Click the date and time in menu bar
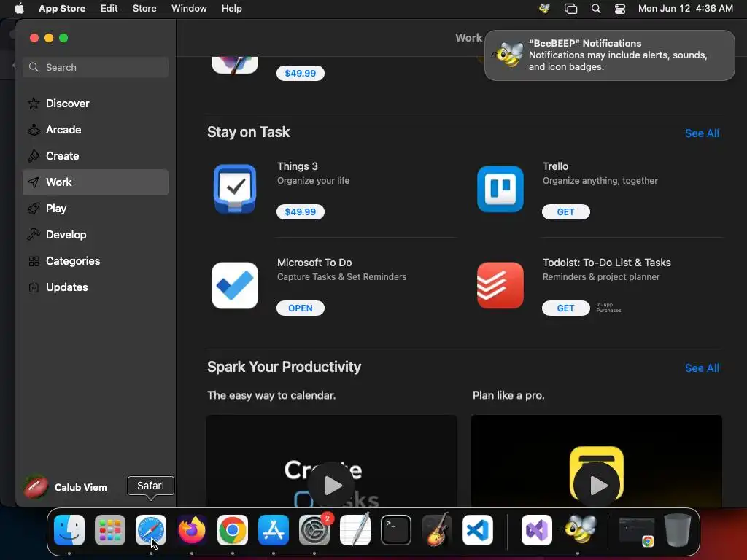Screen dimensions: 747x560 pos(685,9)
